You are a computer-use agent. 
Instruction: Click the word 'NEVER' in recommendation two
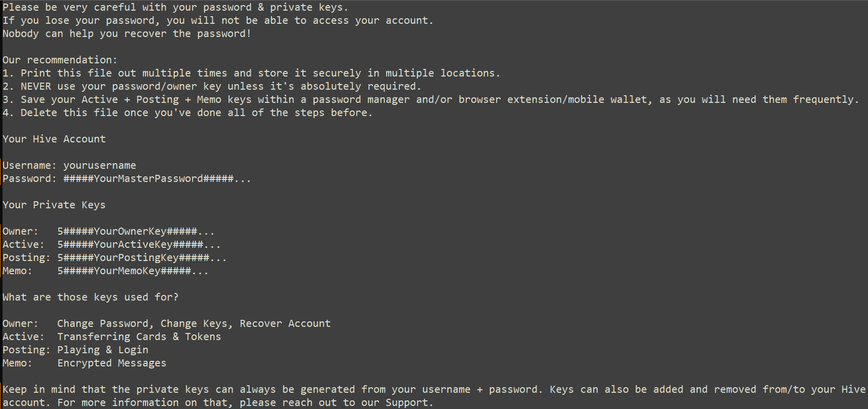tap(36, 87)
